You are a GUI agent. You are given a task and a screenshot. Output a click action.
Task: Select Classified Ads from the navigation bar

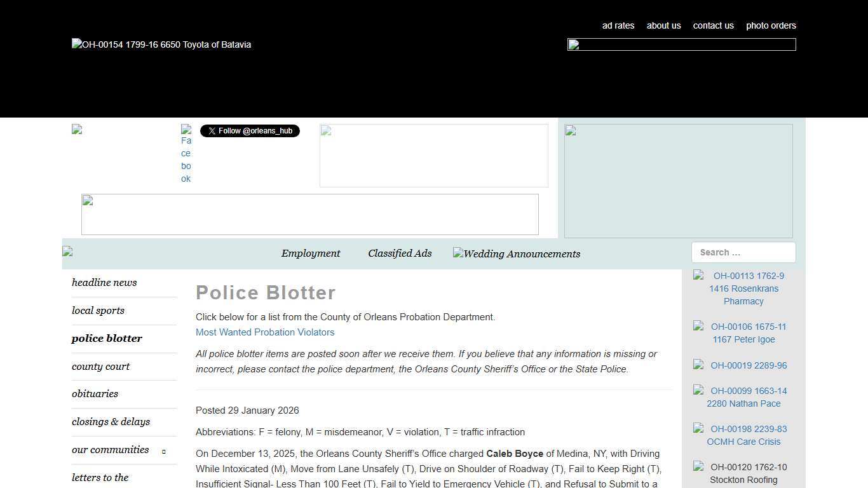click(x=400, y=253)
